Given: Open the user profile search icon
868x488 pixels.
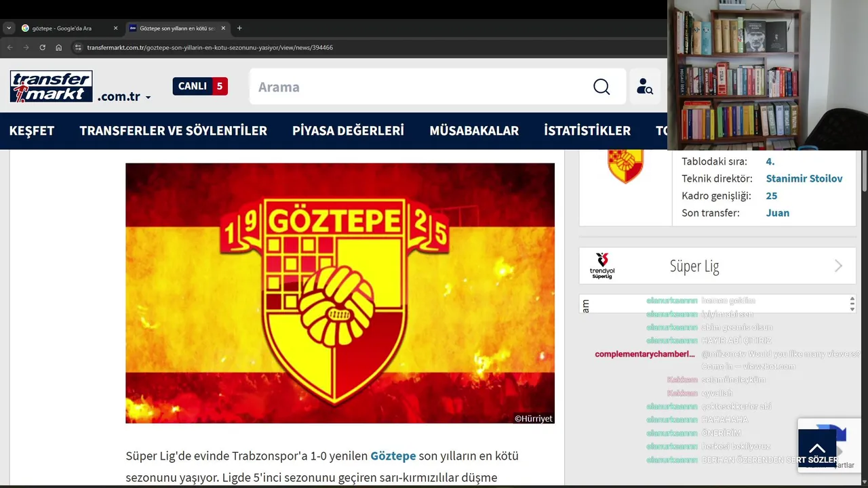Looking at the screenshot, I should point(644,87).
